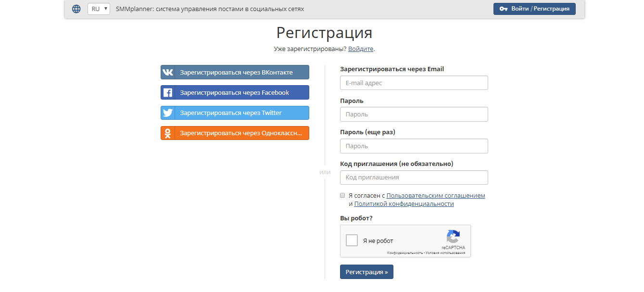Follow the "Войдите" login link

[x=361, y=49]
